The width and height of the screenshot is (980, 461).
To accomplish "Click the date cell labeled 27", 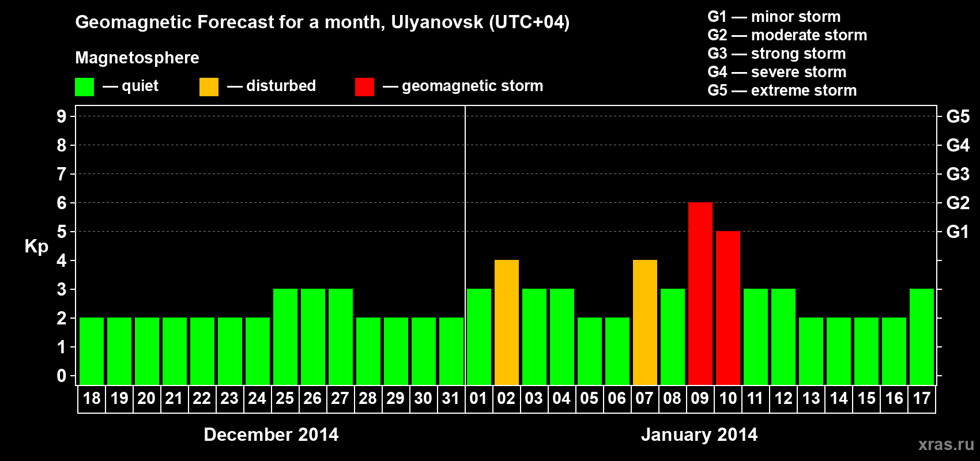I will 340,399.
